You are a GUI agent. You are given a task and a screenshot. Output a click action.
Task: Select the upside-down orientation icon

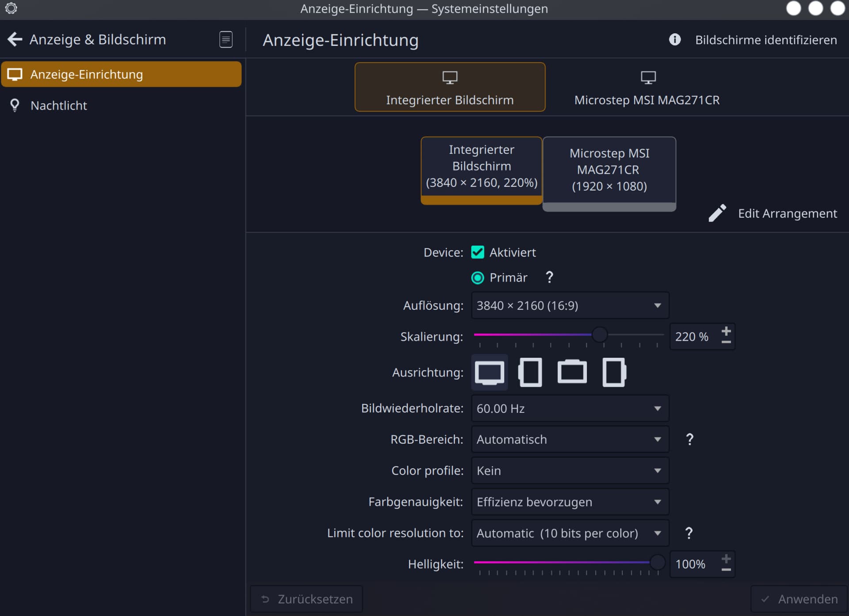pos(572,372)
